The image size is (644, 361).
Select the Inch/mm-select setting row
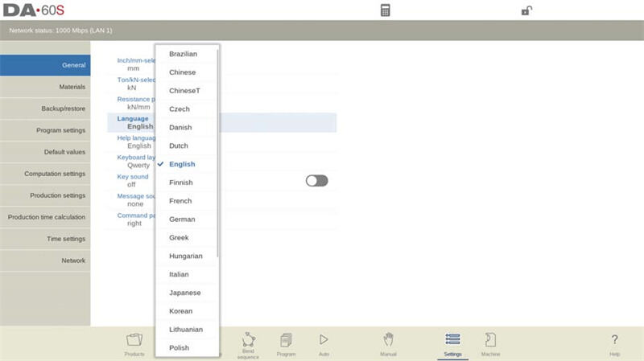[x=129, y=64]
